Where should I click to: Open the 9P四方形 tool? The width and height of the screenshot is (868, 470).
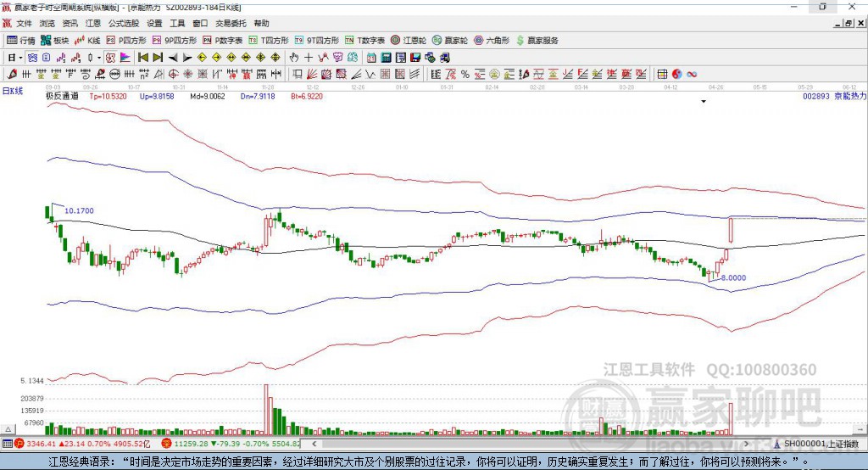click(175, 41)
